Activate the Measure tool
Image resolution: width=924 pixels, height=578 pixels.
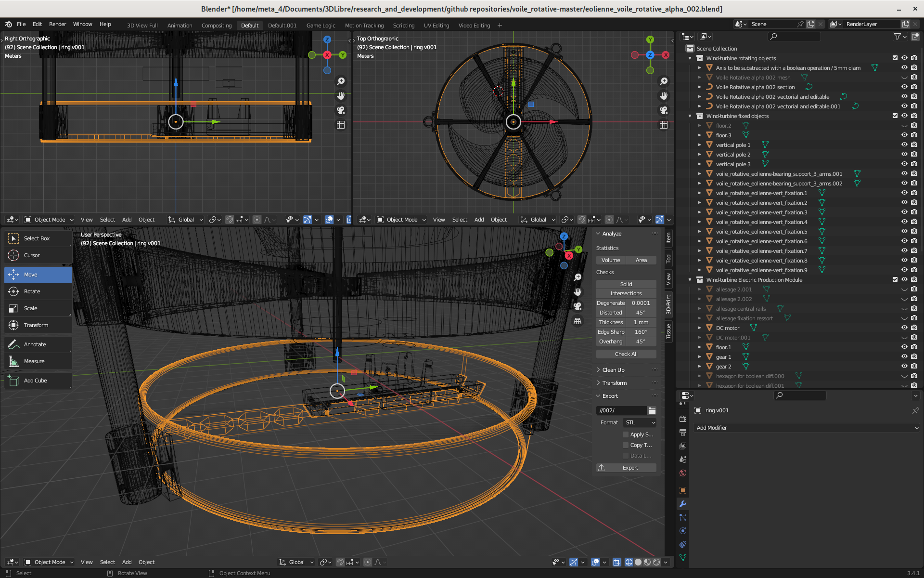(38, 361)
